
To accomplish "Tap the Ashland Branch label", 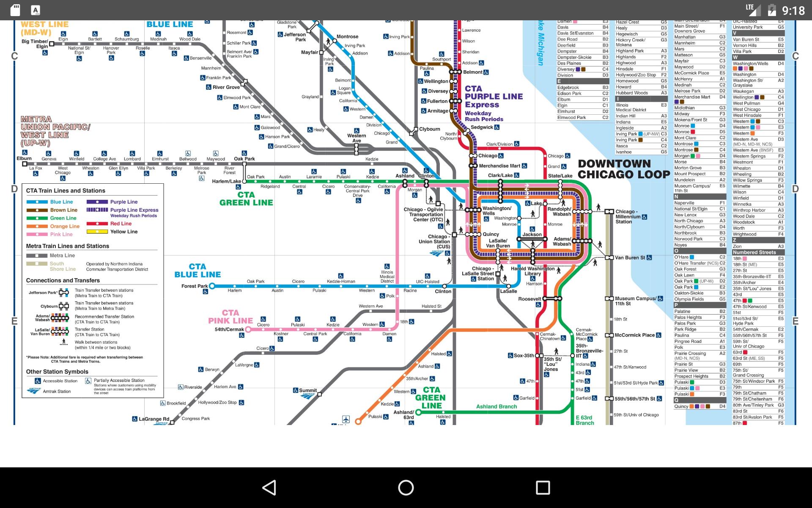I will 497,407.
